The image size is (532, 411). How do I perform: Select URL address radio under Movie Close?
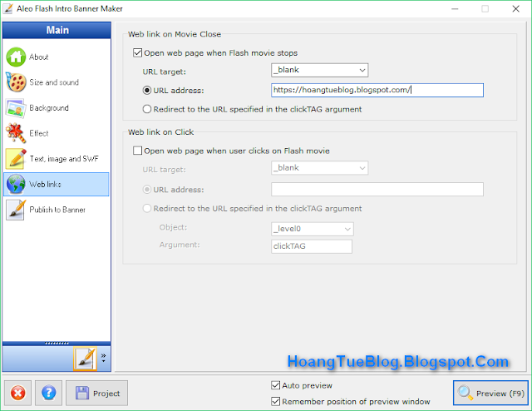[x=146, y=91]
